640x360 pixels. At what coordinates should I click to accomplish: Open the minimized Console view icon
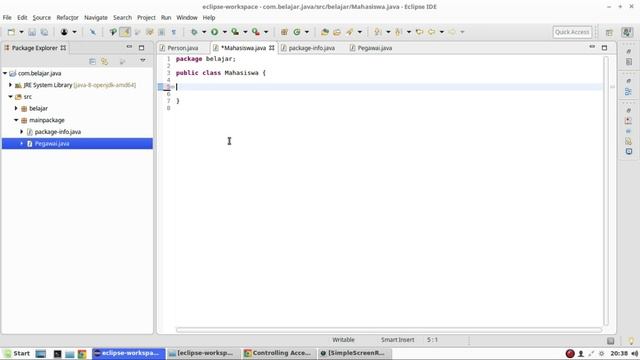click(629, 151)
